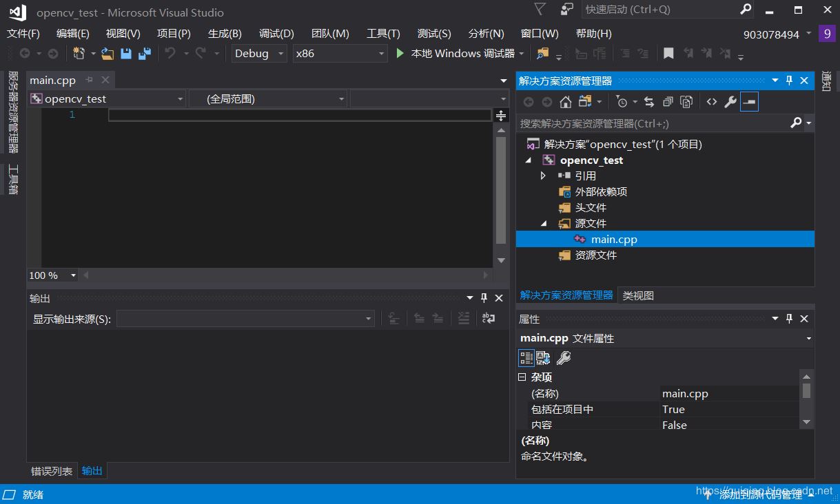Open the x86 platform dropdown

coord(340,53)
